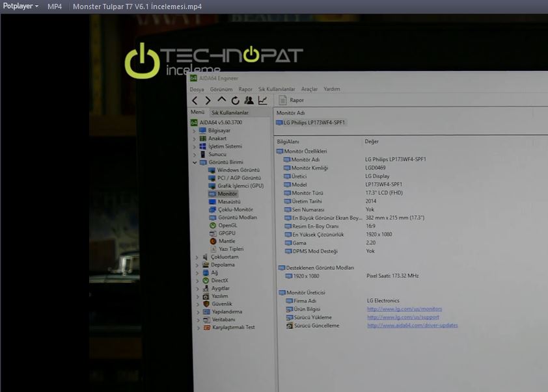Open the Yardım menu
Image resolution: width=548 pixels, height=392 pixels.
(x=332, y=89)
